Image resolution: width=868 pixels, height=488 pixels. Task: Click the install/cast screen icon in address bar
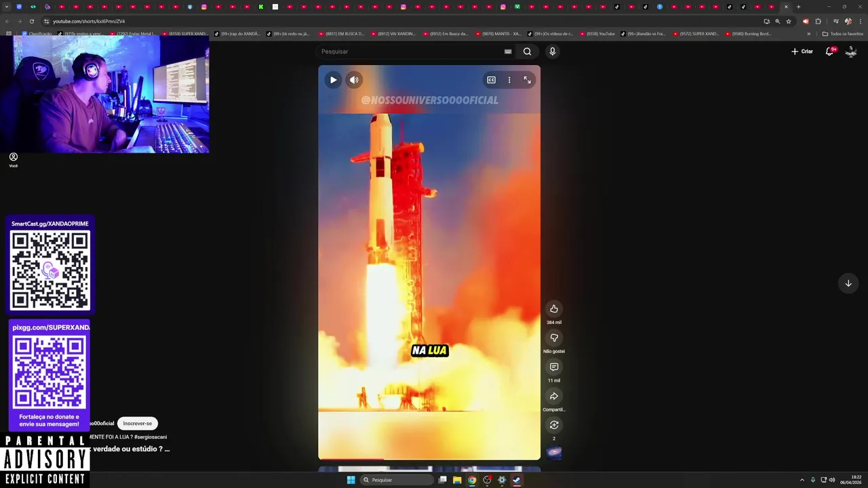pos(766,21)
